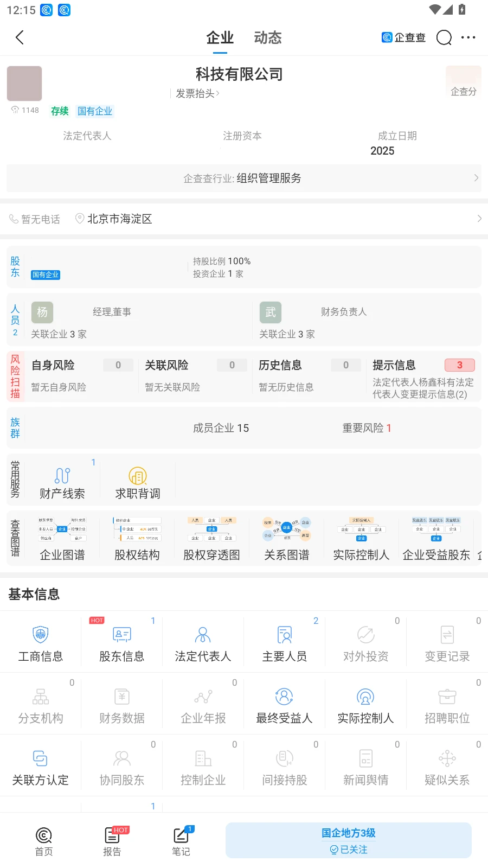488x868 pixels.
Task: Go to 首页 in bottom bar
Action: tap(44, 841)
